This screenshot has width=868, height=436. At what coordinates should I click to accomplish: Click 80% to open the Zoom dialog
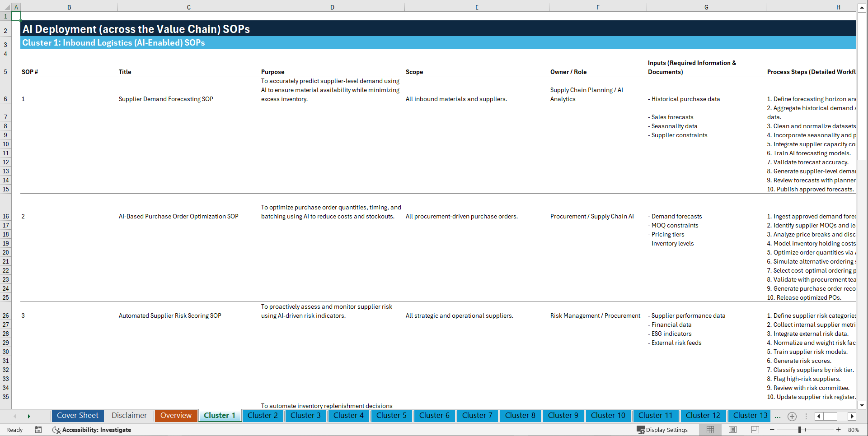853,430
